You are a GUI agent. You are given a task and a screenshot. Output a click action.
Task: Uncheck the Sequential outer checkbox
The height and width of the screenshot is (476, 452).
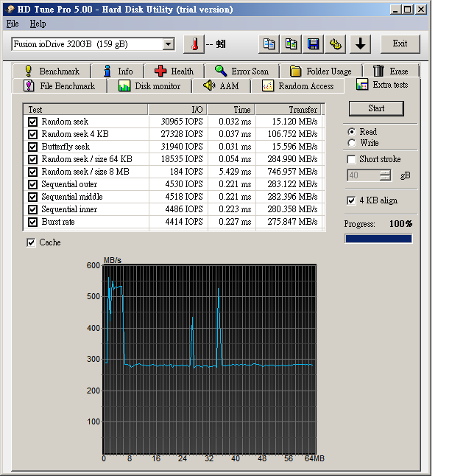[32, 184]
